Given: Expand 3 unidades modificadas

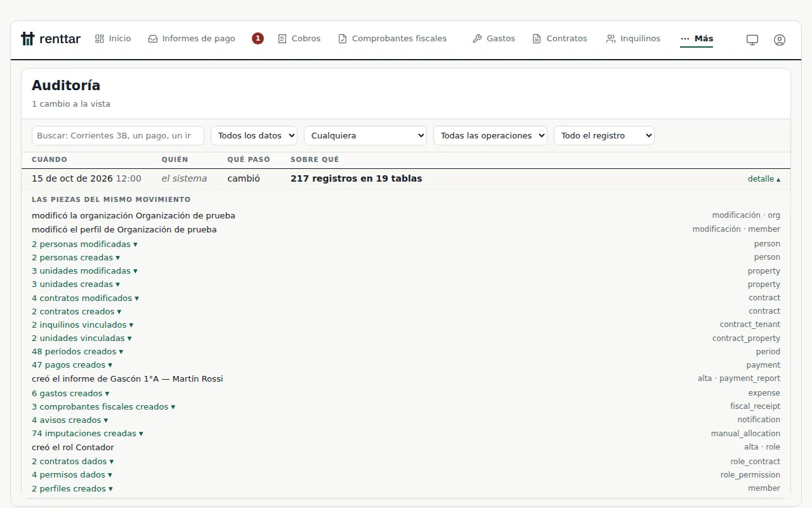Looking at the screenshot, I should tap(84, 271).
